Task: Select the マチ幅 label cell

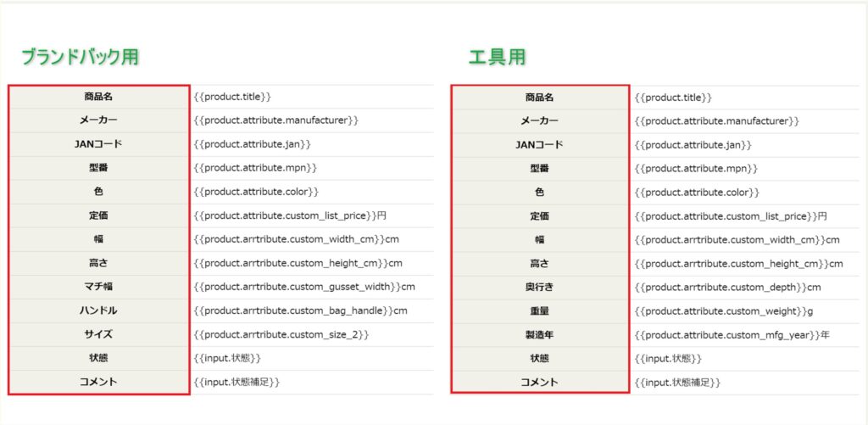Action: tap(98, 287)
